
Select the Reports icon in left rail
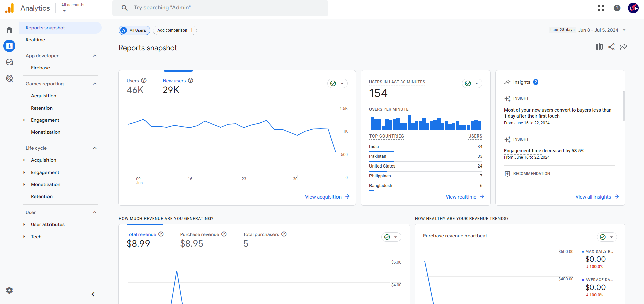click(x=9, y=46)
